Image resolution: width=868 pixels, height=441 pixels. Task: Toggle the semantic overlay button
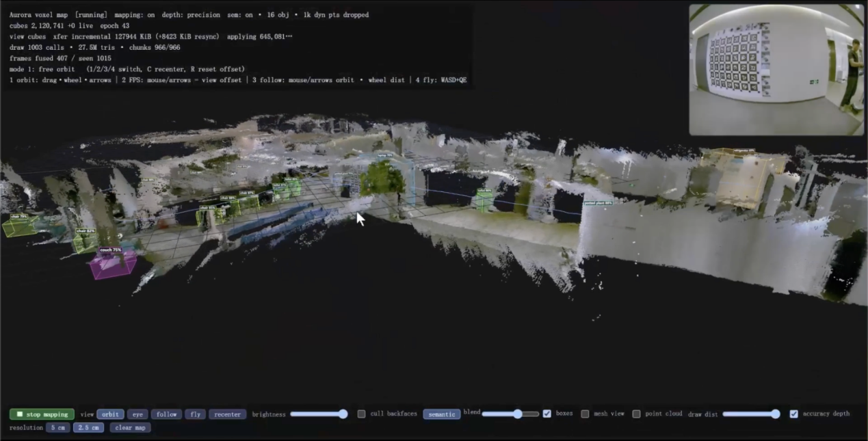tap(441, 414)
